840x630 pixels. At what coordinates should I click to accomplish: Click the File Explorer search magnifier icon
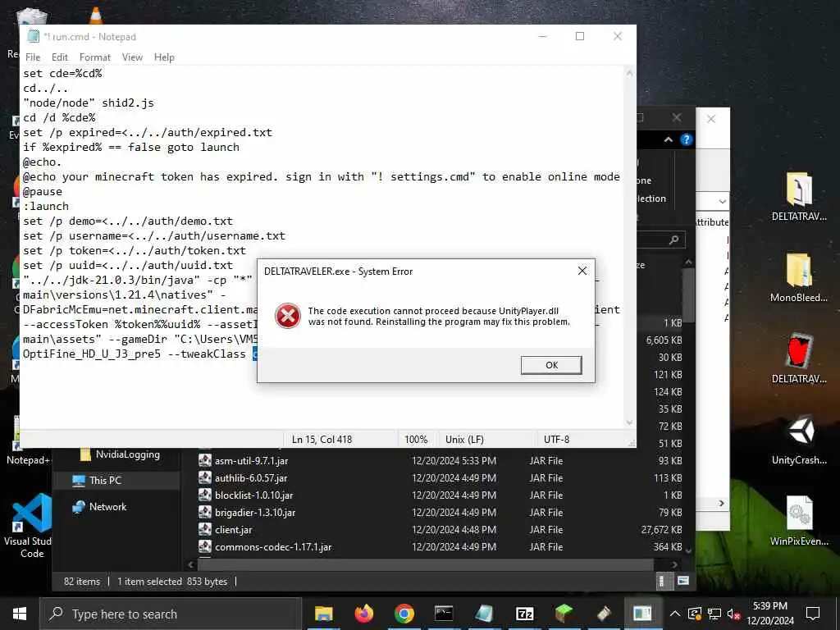pos(674,240)
